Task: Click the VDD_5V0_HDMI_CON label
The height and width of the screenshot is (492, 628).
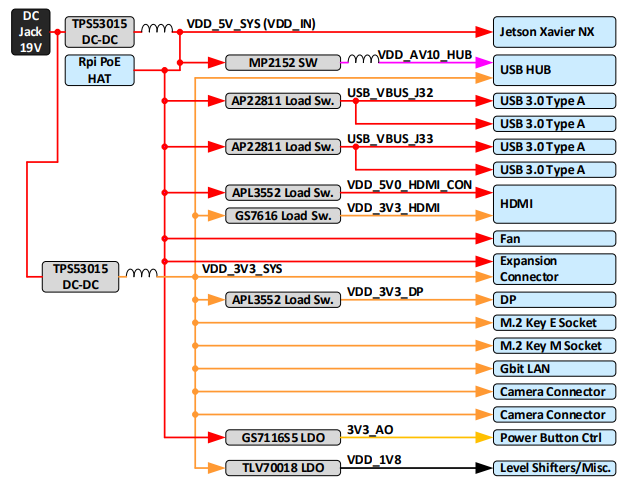Action: (x=409, y=185)
